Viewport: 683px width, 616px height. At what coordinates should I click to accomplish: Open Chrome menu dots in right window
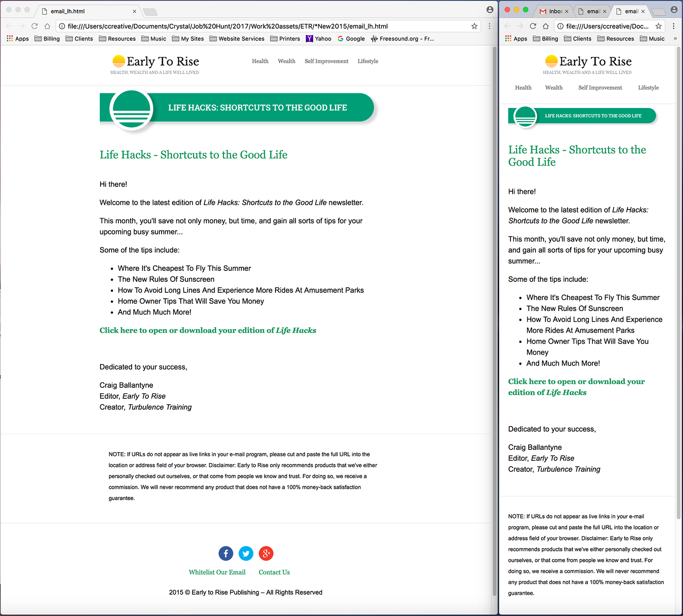pos(674,26)
